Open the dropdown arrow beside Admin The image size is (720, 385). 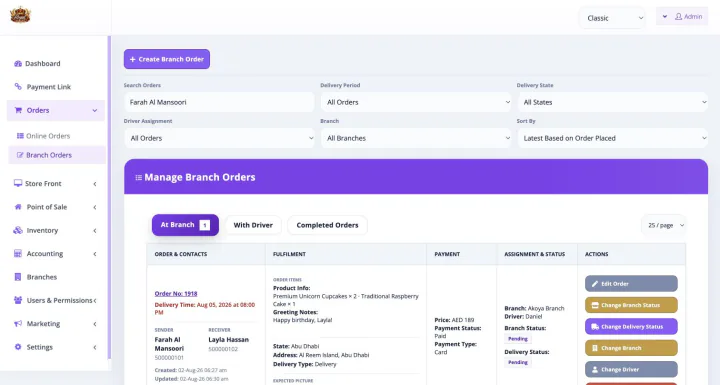tap(664, 17)
